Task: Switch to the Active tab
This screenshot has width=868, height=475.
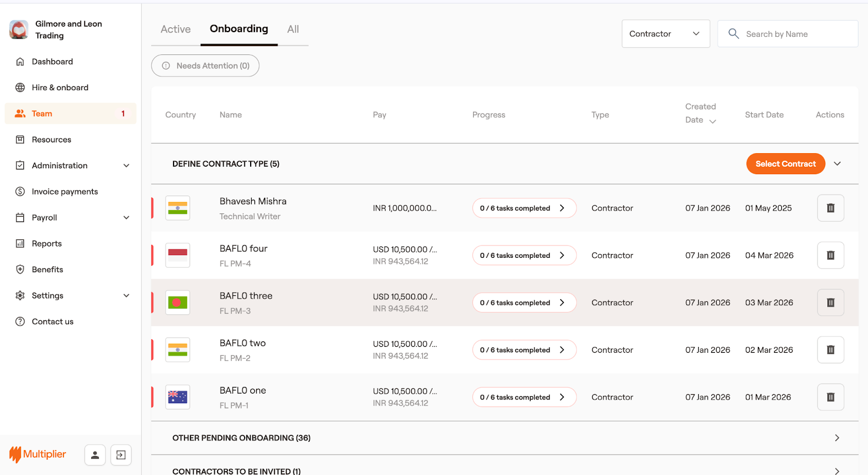Action: click(x=175, y=29)
